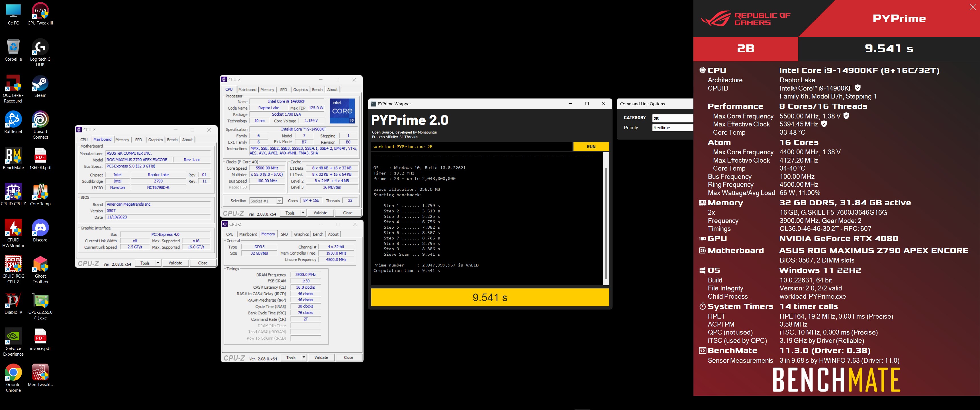This screenshot has width=980, height=410.
Task: Click Close button in Mainboard CPU-Z window
Action: tap(203, 263)
